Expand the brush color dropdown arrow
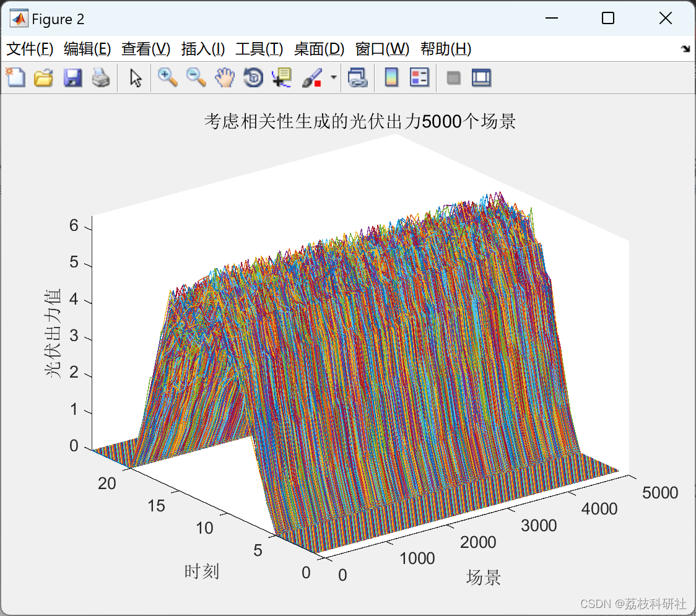 (333, 77)
